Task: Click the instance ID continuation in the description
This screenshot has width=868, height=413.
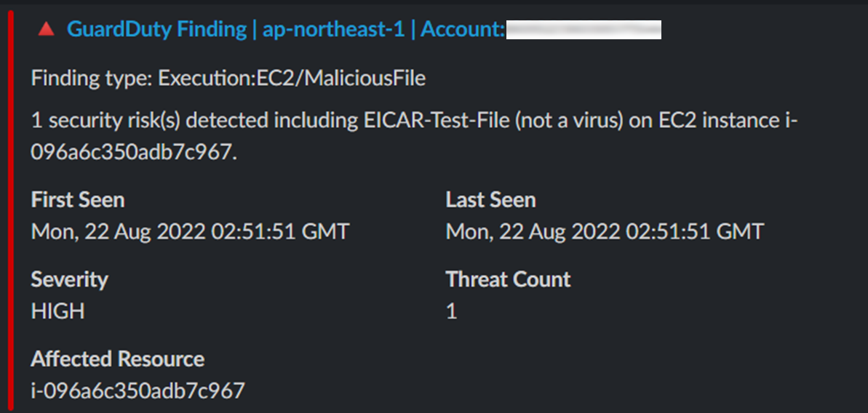Action: [134, 152]
